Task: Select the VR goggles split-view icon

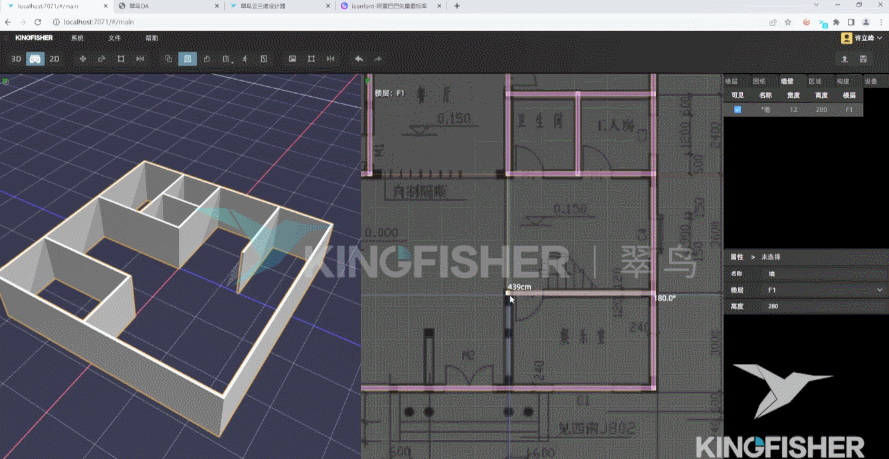Action: pyautogui.click(x=35, y=59)
